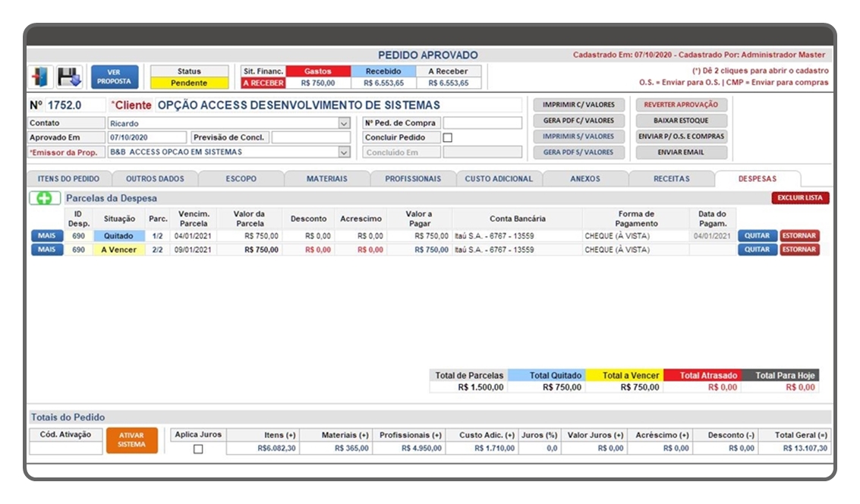
Task: Click the Nº Ped. de Compra field
Action: pyautogui.click(x=483, y=123)
